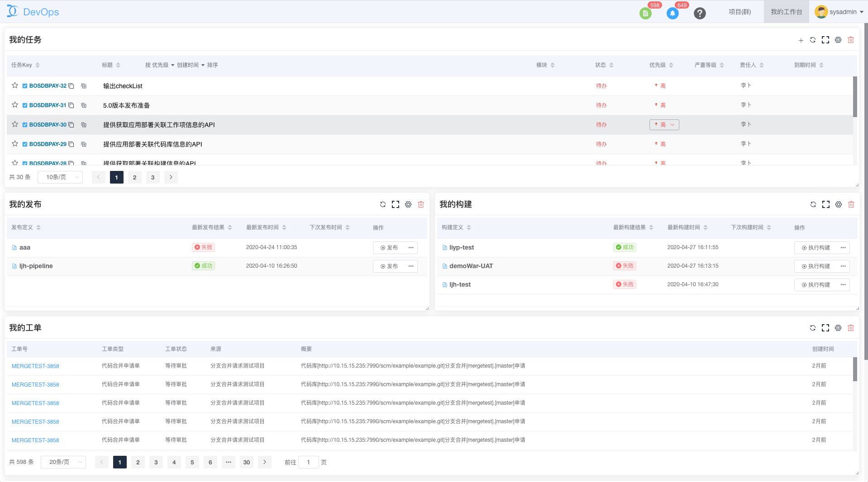Image resolution: width=868 pixels, height=482 pixels.
Task: Open the sysadmin user dropdown
Action: coord(839,12)
